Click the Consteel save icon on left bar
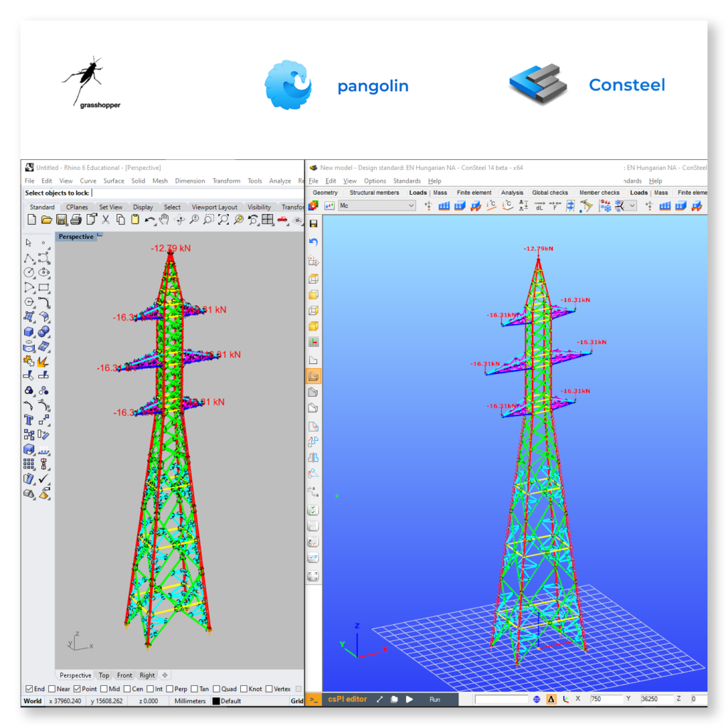The height and width of the screenshot is (728, 728). (x=314, y=224)
